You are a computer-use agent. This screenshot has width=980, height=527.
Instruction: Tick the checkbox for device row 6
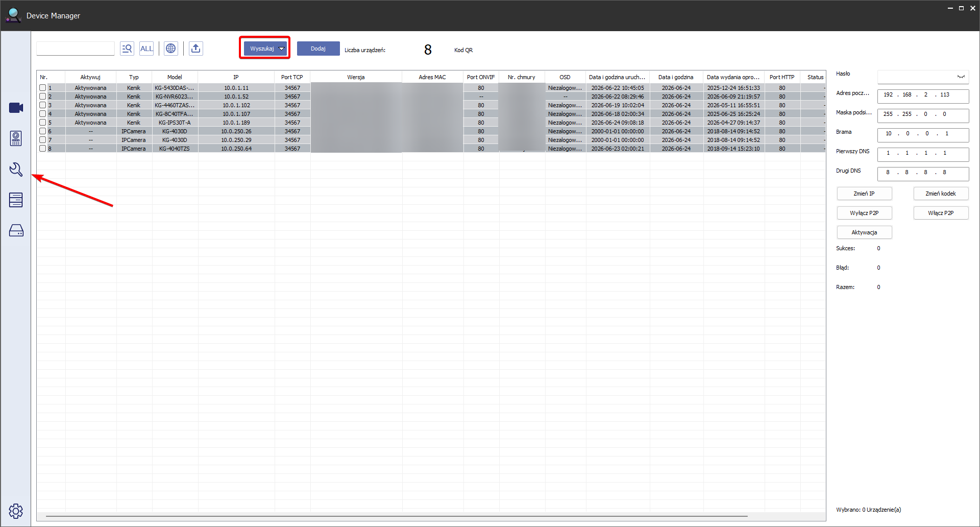pos(43,131)
